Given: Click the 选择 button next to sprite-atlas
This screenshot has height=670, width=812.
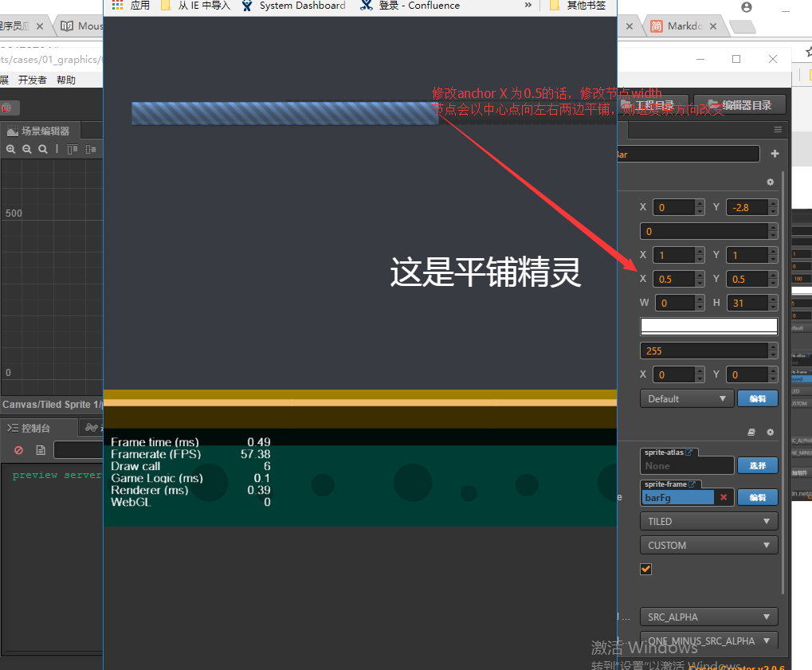Looking at the screenshot, I should coord(758,465).
